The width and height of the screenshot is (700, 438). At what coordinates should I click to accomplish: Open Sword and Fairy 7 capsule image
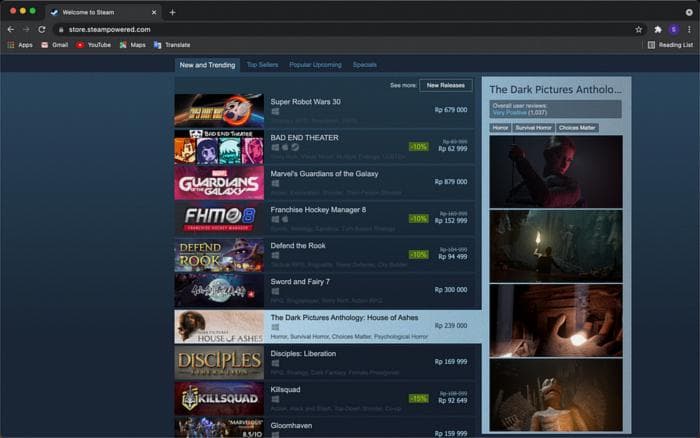(219, 290)
